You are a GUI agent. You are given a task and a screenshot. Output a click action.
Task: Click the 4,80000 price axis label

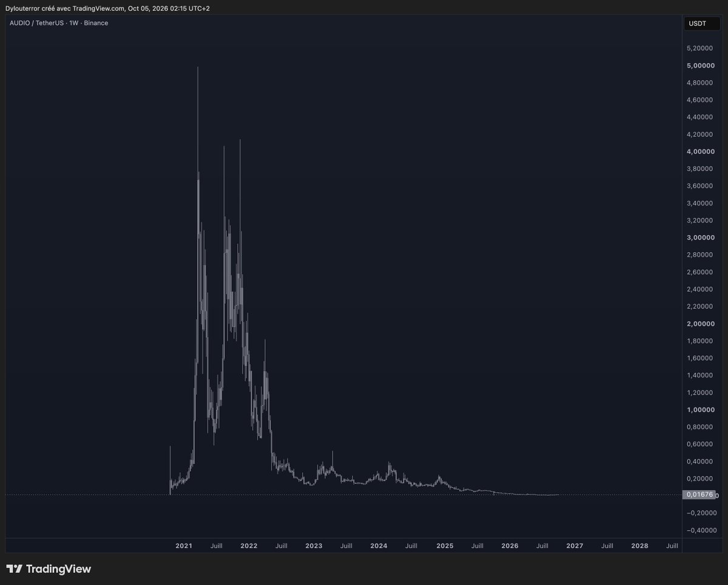click(701, 82)
